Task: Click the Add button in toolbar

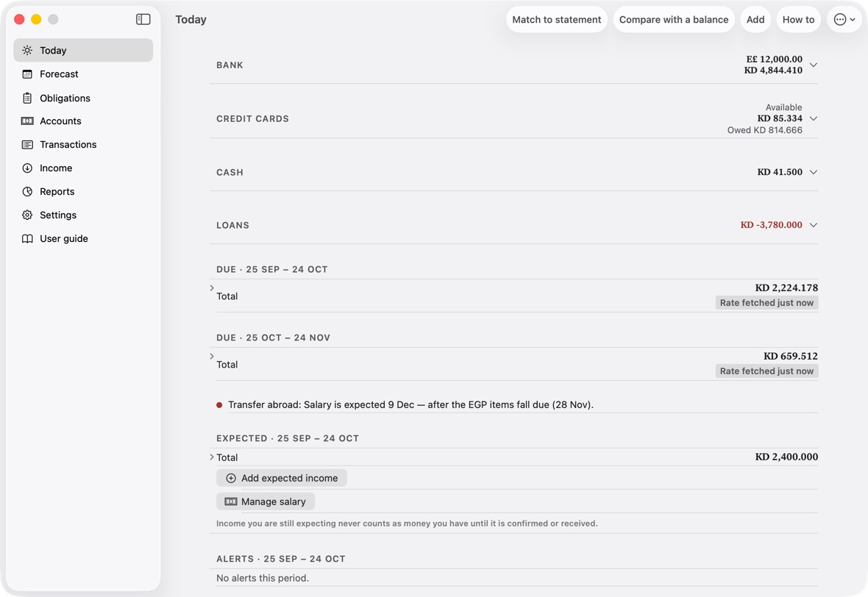Action: click(755, 19)
